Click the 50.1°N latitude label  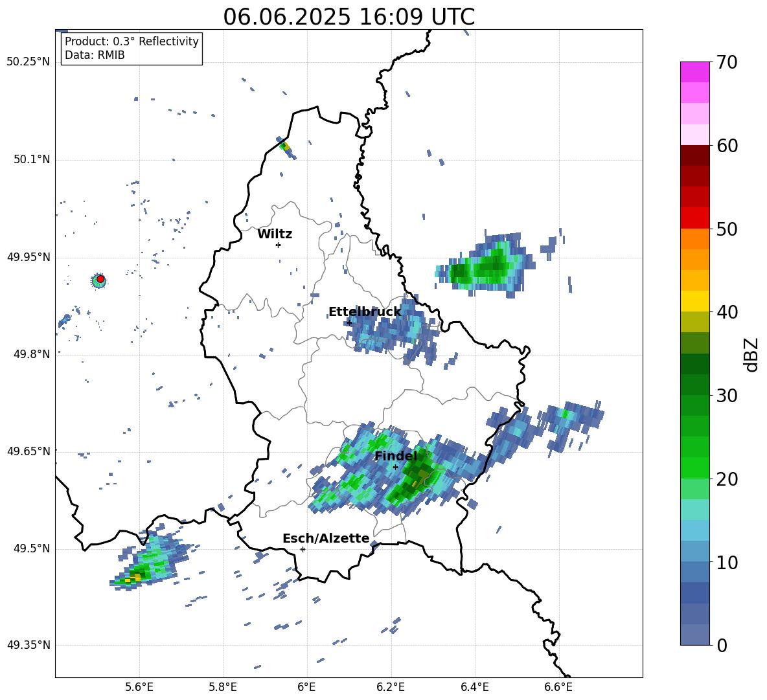[x=32, y=159]
